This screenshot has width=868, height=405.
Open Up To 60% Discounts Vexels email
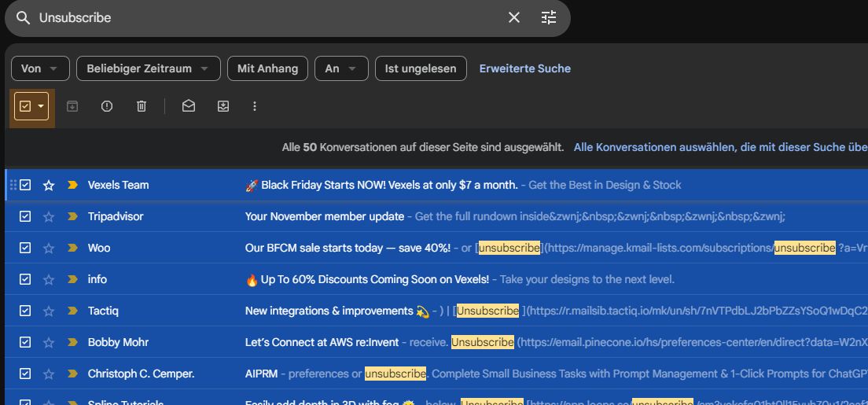coord(367,280)
